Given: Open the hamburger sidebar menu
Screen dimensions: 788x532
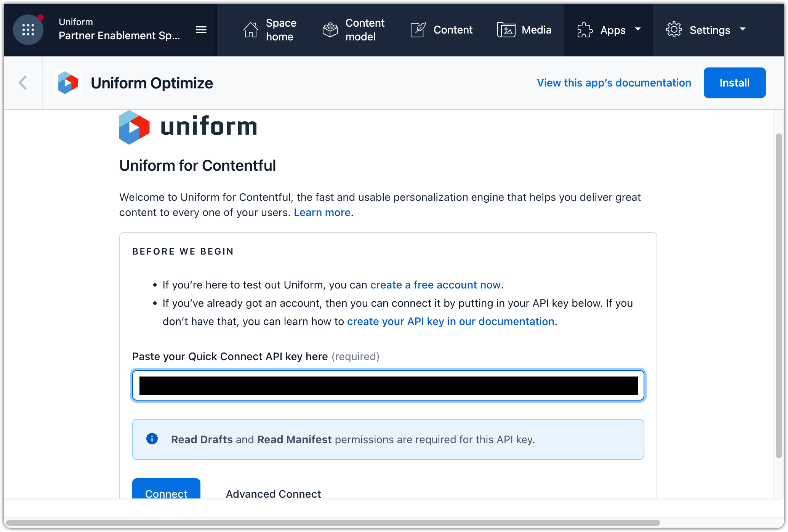Looking at the screenshot, I should (201, 30).
